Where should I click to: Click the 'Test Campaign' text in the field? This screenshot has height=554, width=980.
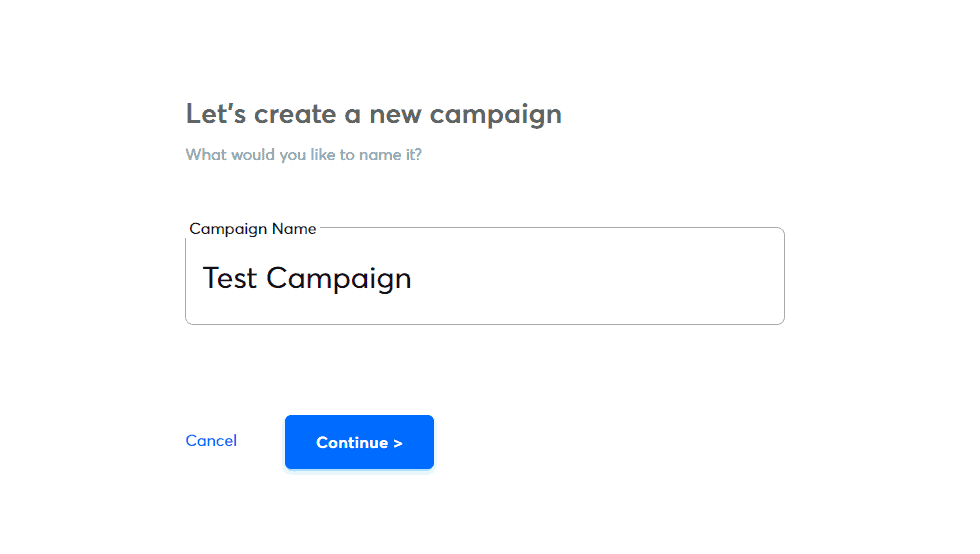click(307, 278)
